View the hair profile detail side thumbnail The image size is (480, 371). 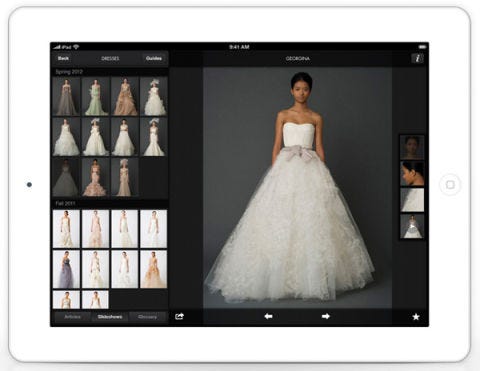tap(412, 174)
